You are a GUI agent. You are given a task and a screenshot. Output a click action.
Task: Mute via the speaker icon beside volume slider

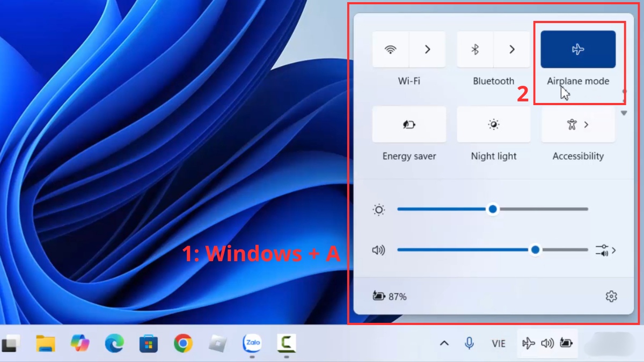[379, 250]
